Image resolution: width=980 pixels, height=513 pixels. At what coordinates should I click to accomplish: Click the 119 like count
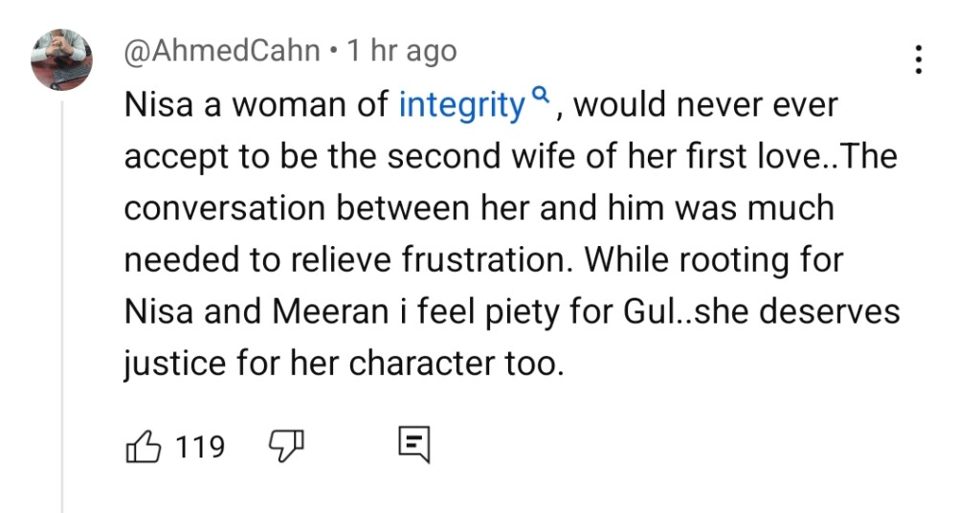200,446
